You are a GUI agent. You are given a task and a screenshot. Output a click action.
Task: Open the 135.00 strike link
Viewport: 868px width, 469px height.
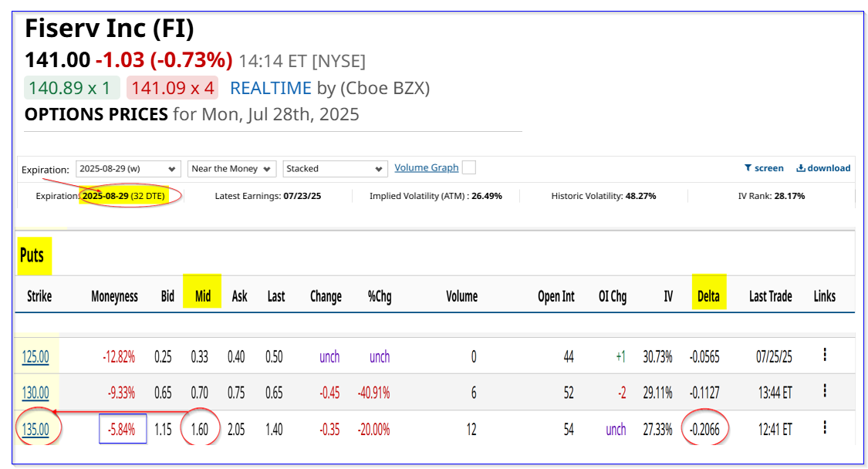point(35,429)
